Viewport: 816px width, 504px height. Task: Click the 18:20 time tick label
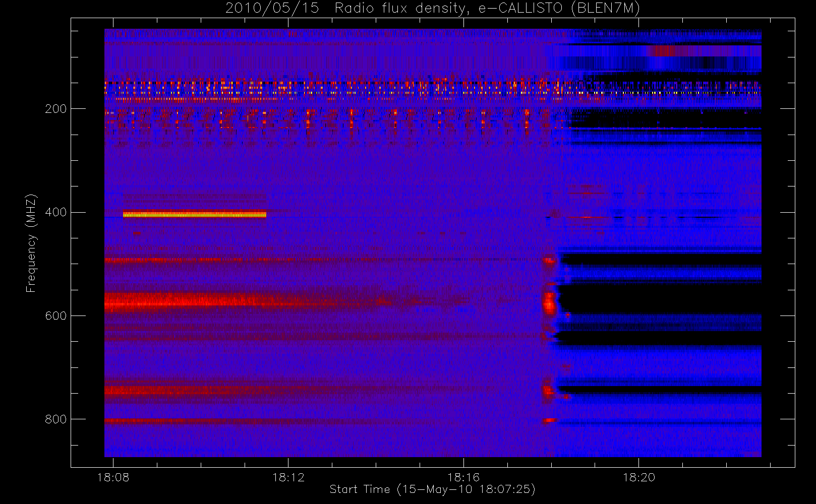click(x=638, y=477)
